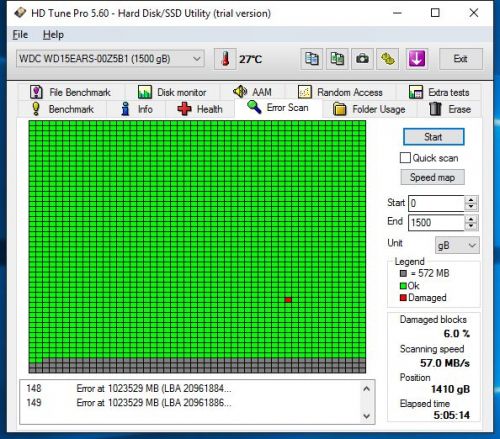This screenshot has height=439, width=500.
Task: Select error log row 148
Action: [190, 388]
